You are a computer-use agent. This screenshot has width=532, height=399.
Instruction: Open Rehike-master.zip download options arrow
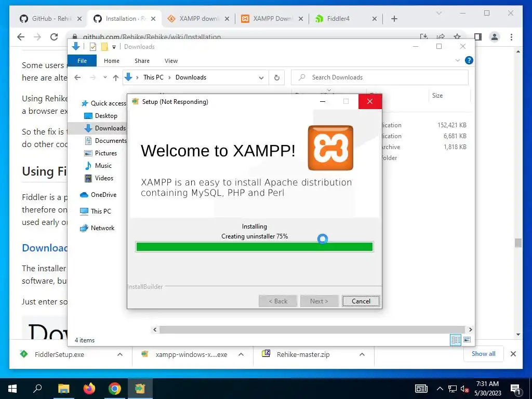(x=362, y=354)
